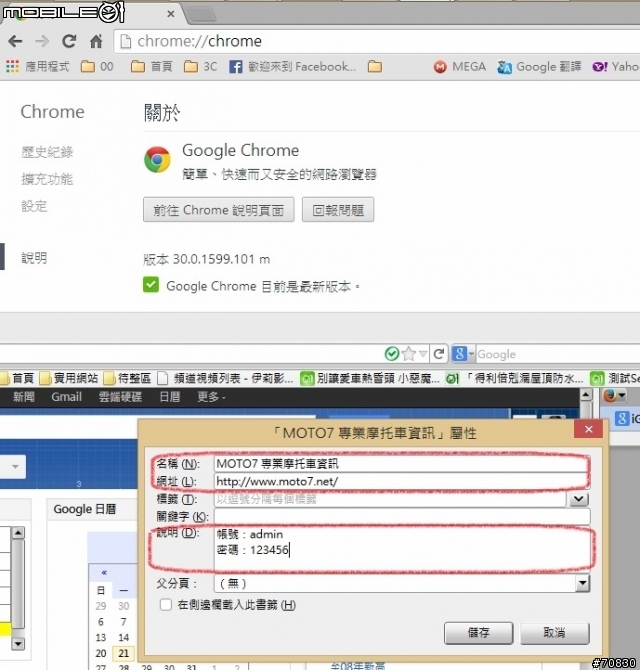Toggle 在側邊欄載入此書籤 checkbox
Viewport: 640px width, 671px height.
(166, 605)
